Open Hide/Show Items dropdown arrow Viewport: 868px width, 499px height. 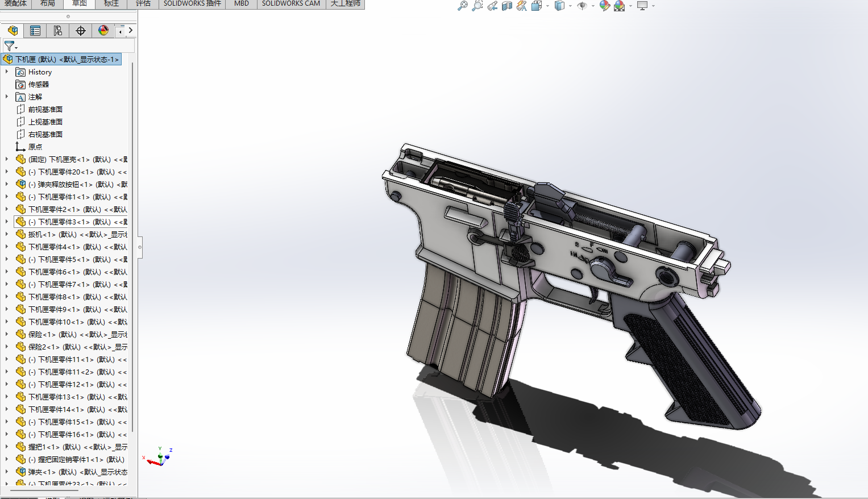(x=593, y=6)
